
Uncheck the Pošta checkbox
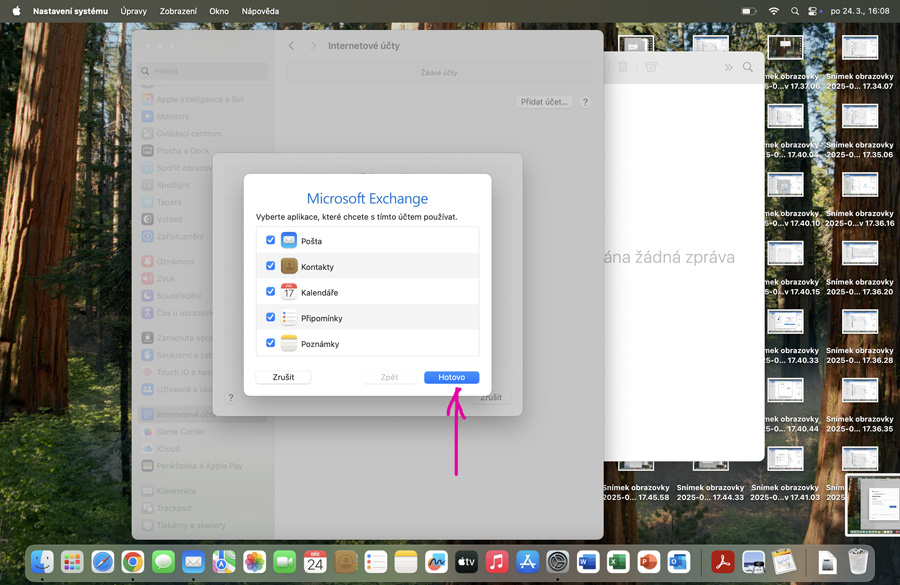point(271,241)
